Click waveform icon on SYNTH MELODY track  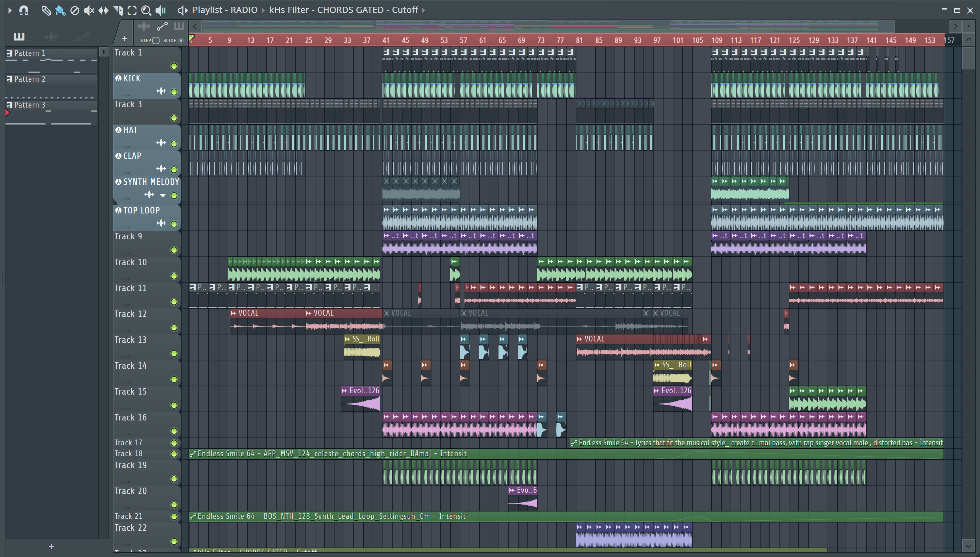(x=149, y=195)
